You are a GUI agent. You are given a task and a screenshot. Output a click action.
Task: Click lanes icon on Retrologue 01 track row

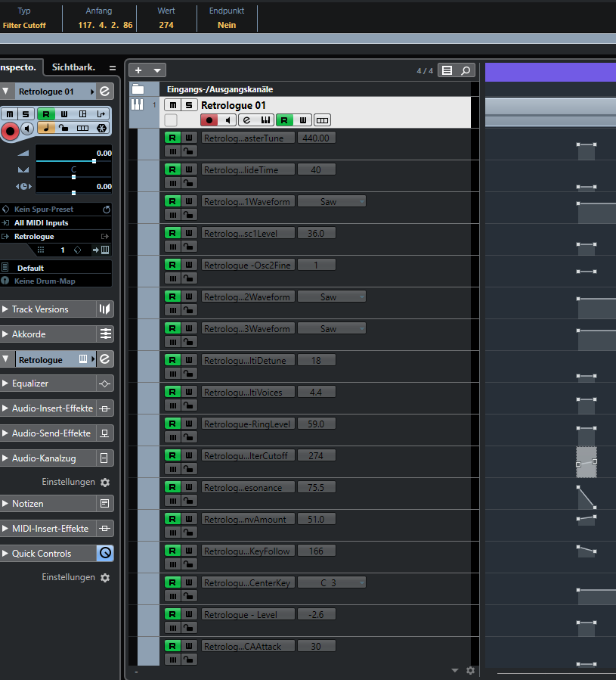pyautogui.click(x=322, y=120)
